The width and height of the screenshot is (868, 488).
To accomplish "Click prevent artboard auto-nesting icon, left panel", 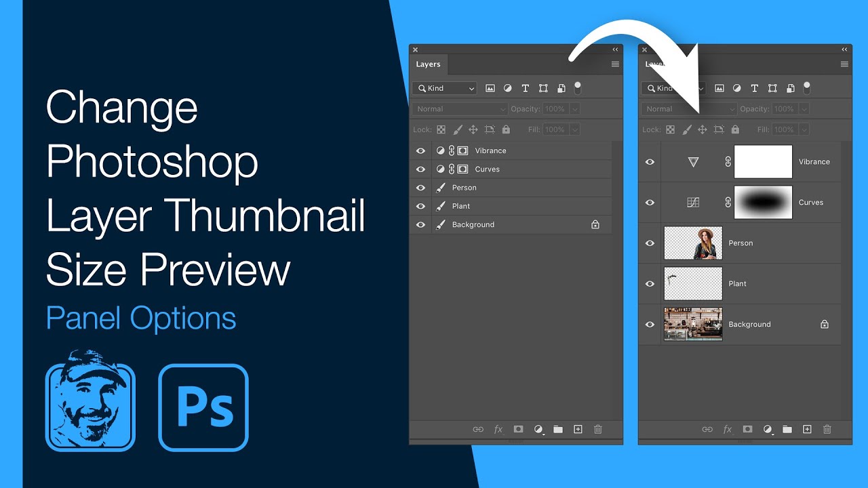I will coord(490,129).
